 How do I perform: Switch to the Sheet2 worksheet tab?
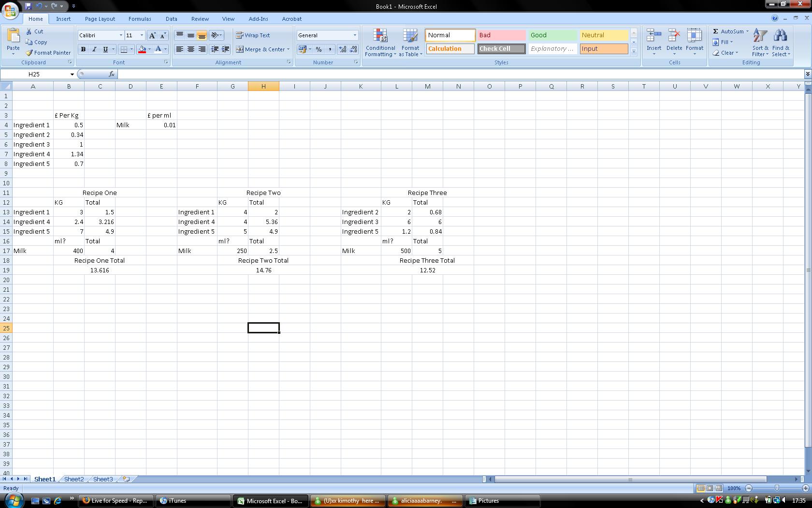(x=74, y=479)
